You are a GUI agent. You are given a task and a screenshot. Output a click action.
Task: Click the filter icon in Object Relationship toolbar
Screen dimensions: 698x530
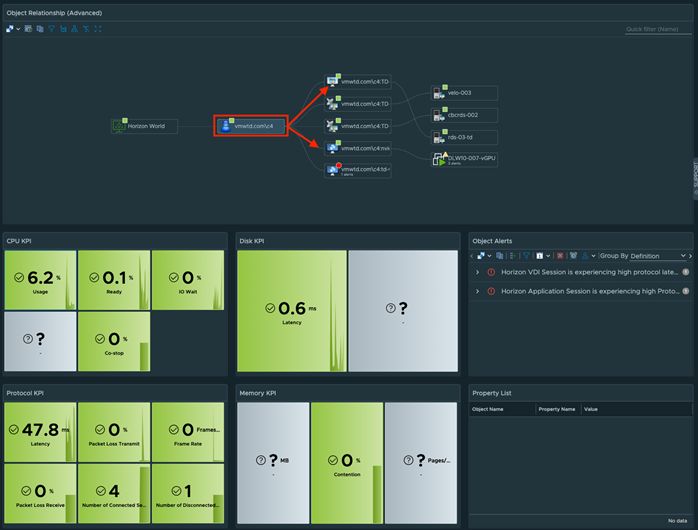pos(52,29)
